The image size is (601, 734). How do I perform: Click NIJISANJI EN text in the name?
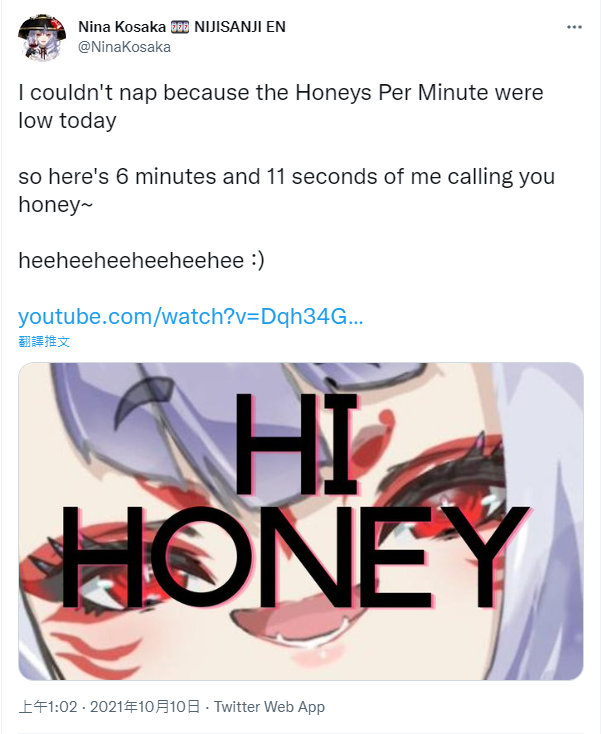[x=240, y=27]
